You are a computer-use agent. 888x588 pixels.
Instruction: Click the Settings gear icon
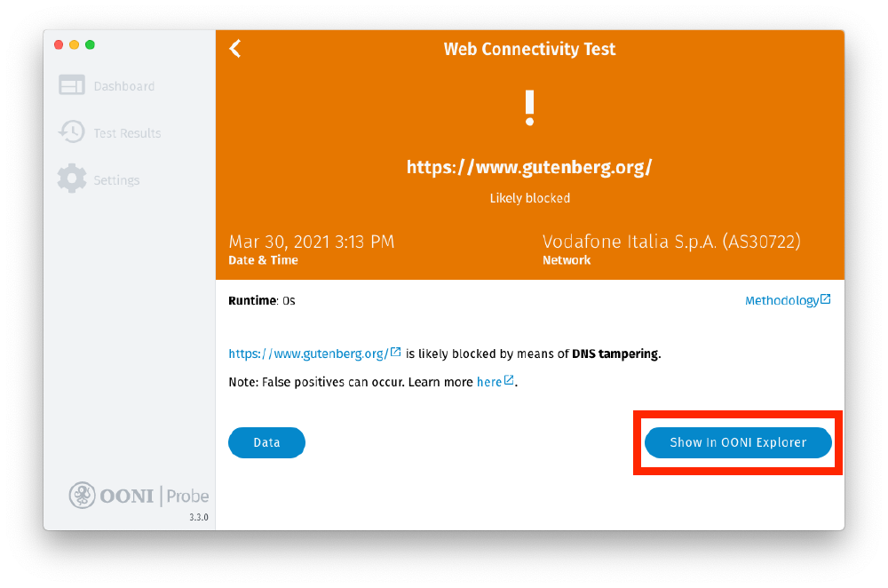pos(71,179)
